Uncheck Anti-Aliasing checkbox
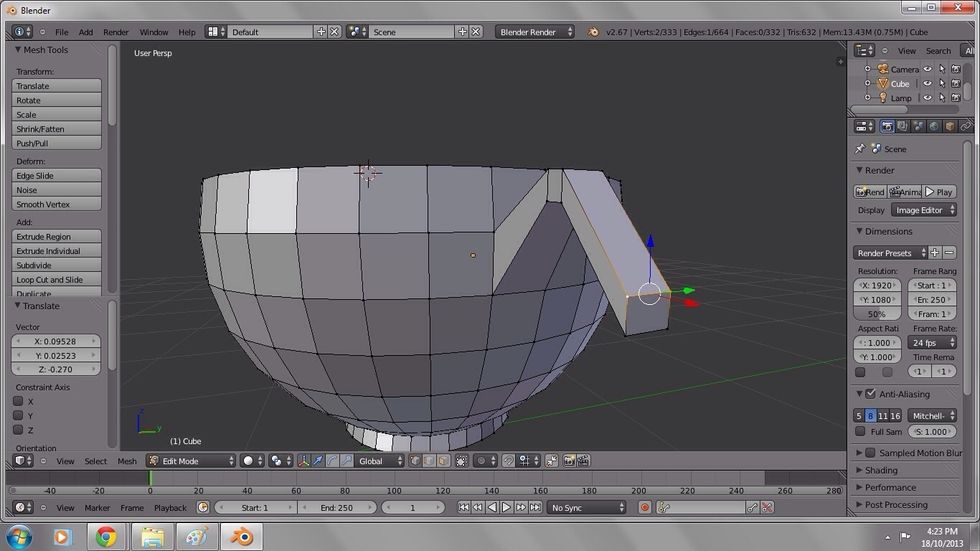This screenshot has height=551, width=980. [871, 394]
